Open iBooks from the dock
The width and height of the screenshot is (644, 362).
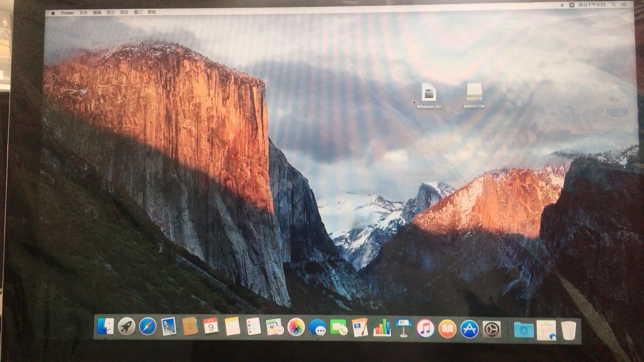(447, 329)
